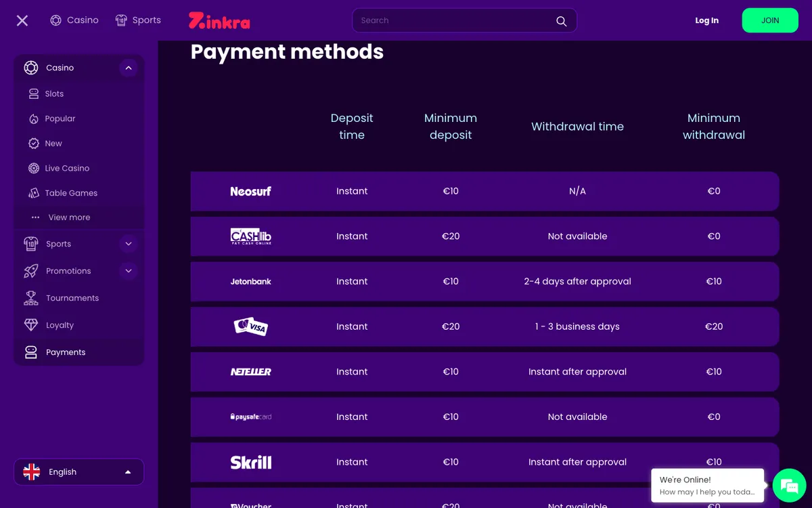Click the Live Casino icon
The height and width of the screenshot is (508, 812).
(x=34, y=168)
